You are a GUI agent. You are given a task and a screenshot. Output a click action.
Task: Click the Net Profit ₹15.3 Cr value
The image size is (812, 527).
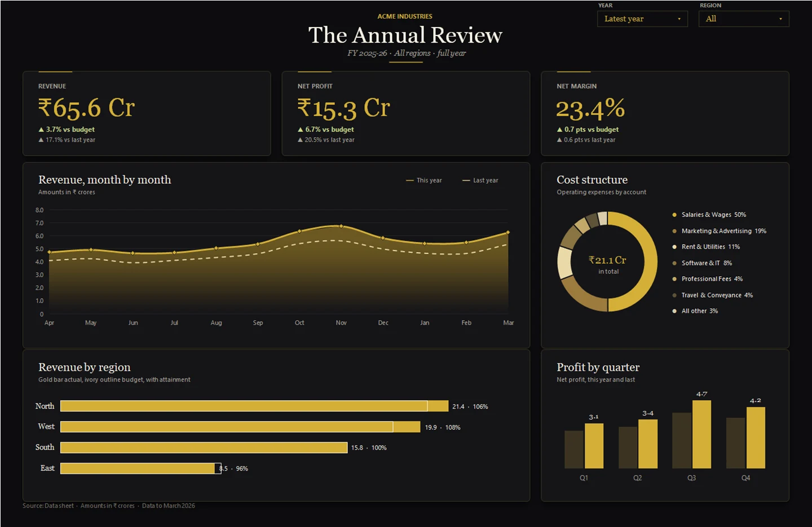point(344,108)
